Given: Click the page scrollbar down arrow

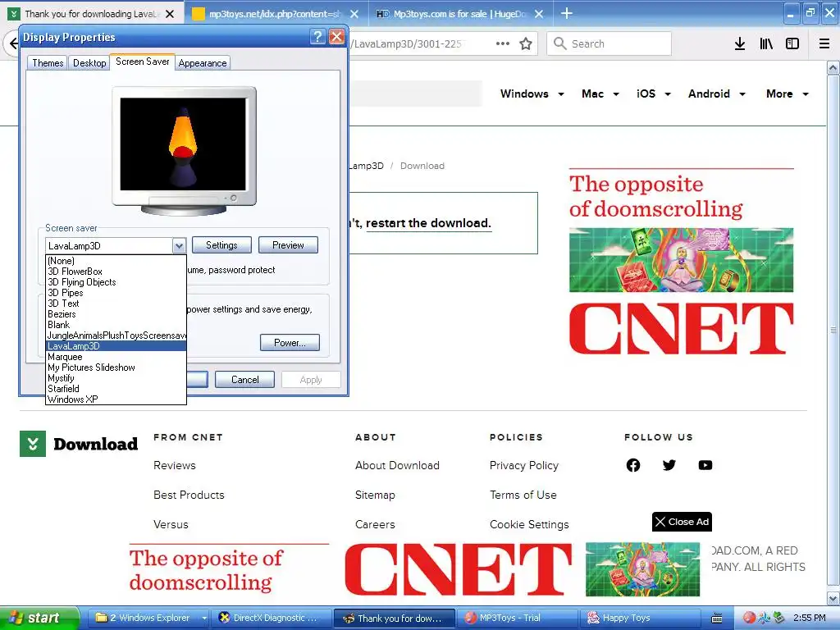Looking at the screenshot, I should pyautogui.click(x=833, y=598).
